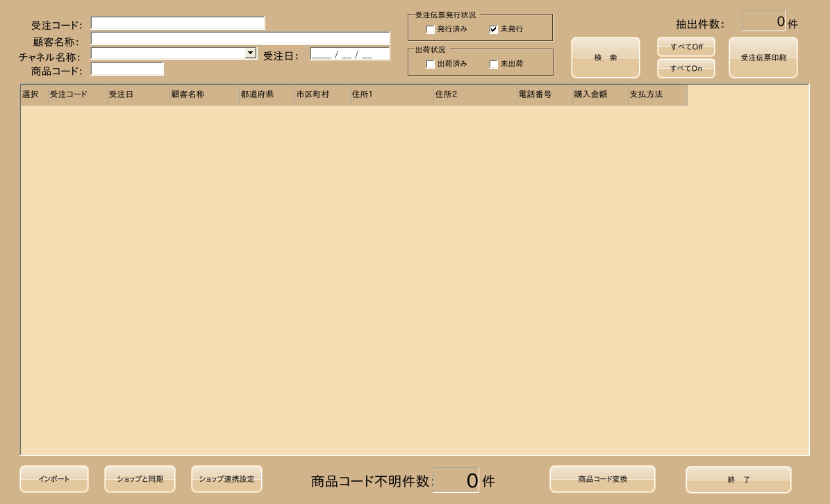Image resolution: width=830 pixels, height=504 pixels.
Task: Click the 顧客名称 column header
Action: pos(204,94)
